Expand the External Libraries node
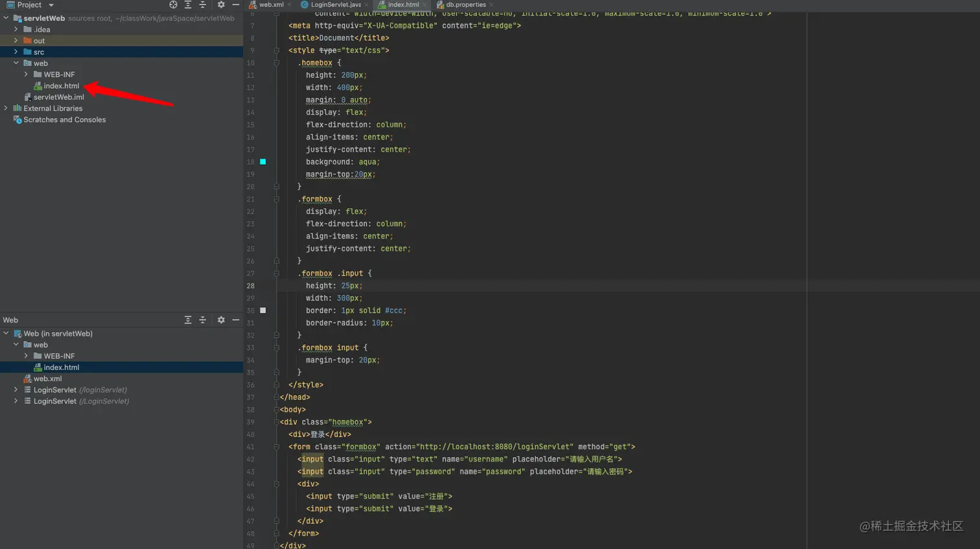 coord(6,108)
